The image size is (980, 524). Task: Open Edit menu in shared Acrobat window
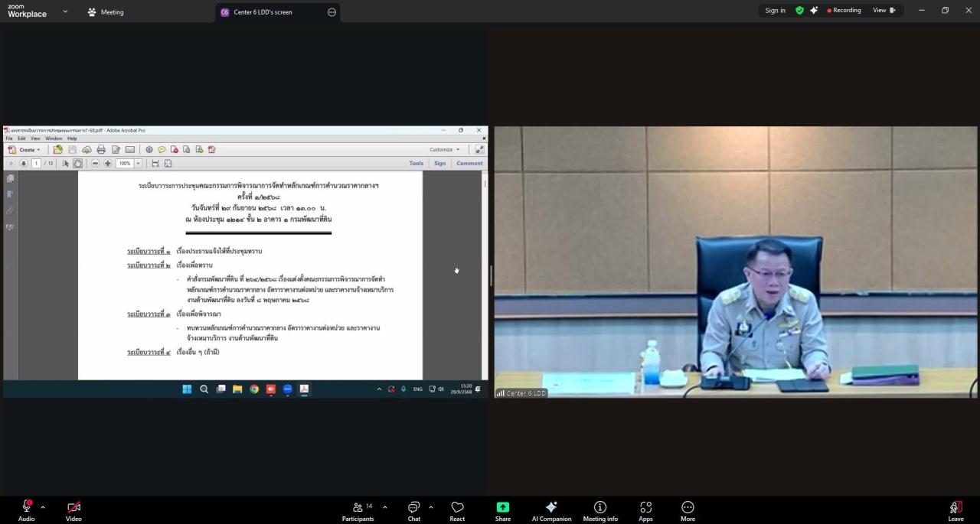coord(21,138)
